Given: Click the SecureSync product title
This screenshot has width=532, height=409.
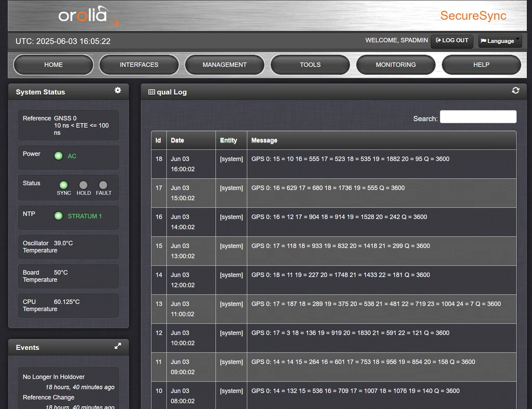Looking at the screenshot, I should (473, 16).
